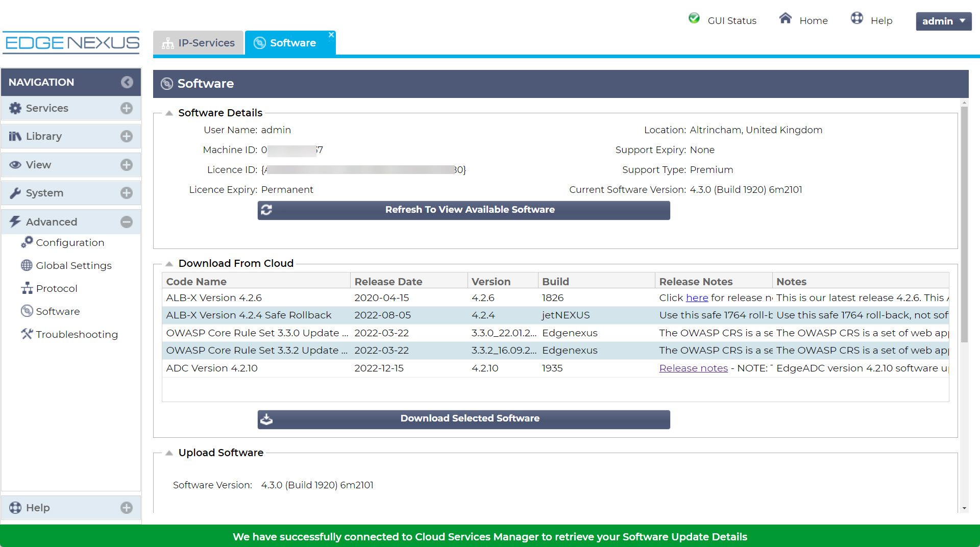Click the Help lifebuoy icon in top bar

pos(856,18)
